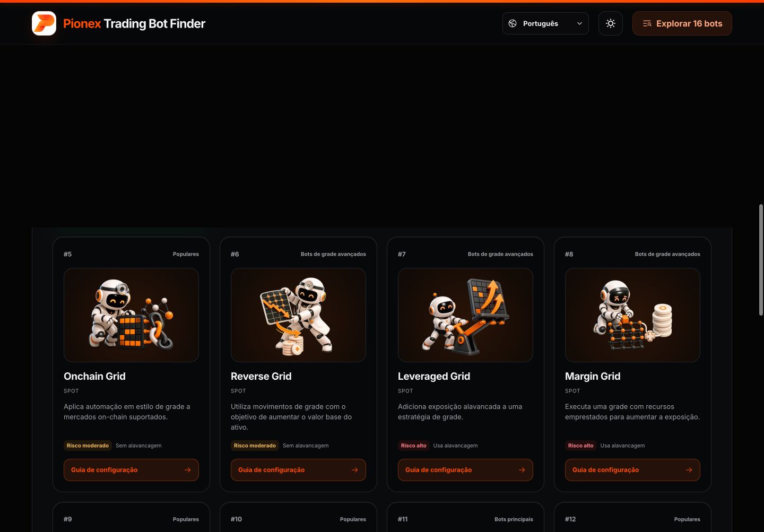764x532 pixels.
Task: Select the Reverse Grid title
Action: point(261,376)
